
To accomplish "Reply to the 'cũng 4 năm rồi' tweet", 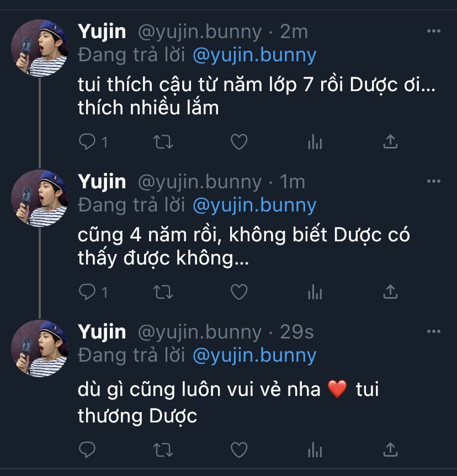I will [x=87, y=292].
